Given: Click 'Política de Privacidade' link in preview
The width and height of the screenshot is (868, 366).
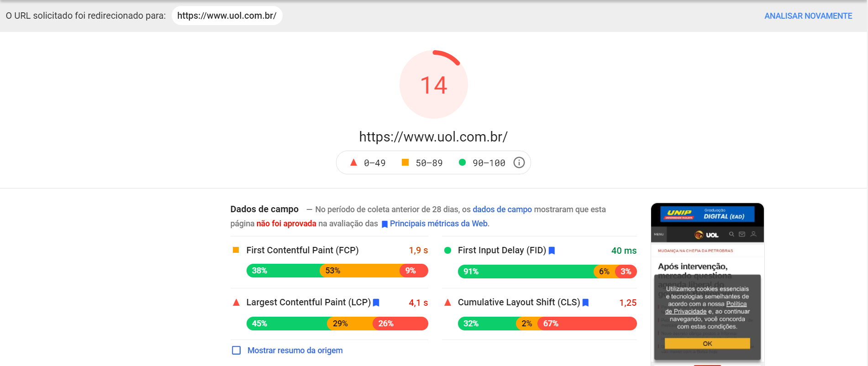Looking at the screenshot, I should (706, 308).
